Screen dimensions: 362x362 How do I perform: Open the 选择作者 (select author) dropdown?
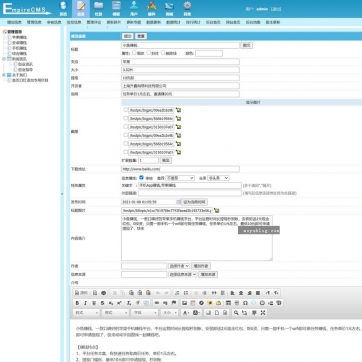179,266
